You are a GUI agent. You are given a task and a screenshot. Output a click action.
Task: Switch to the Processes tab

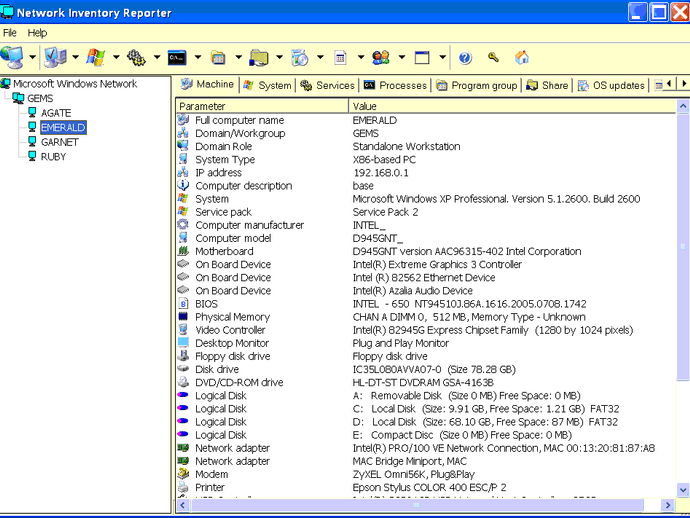(395, 85)
